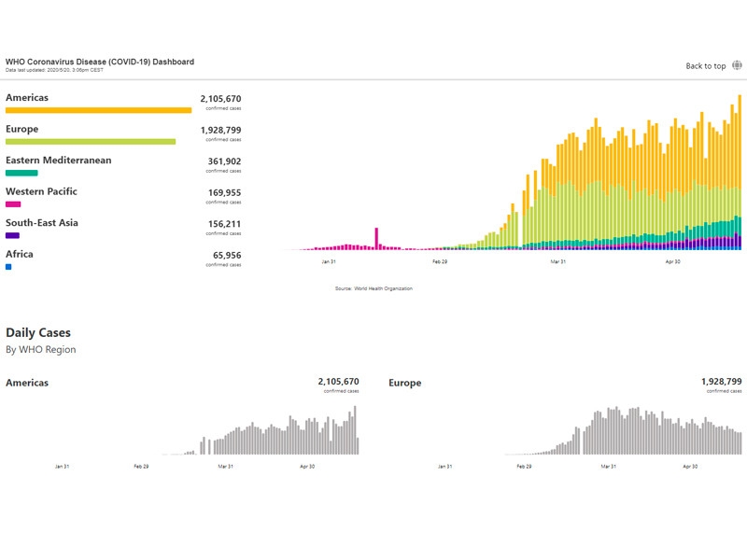Viewport: 747px width, 560px height.
Task: Choose Eastern Mediterranean in the region list
Action: click(58, 161)
